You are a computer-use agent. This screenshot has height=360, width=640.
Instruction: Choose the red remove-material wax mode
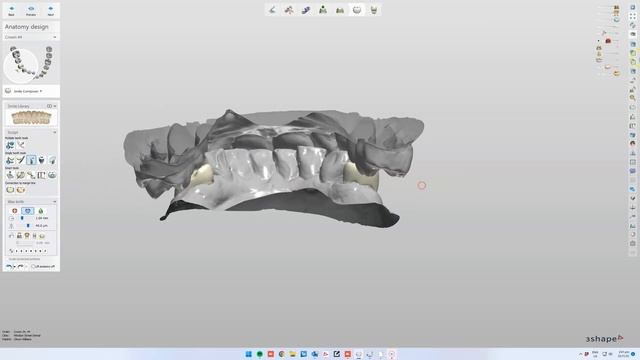click(15, 211)
